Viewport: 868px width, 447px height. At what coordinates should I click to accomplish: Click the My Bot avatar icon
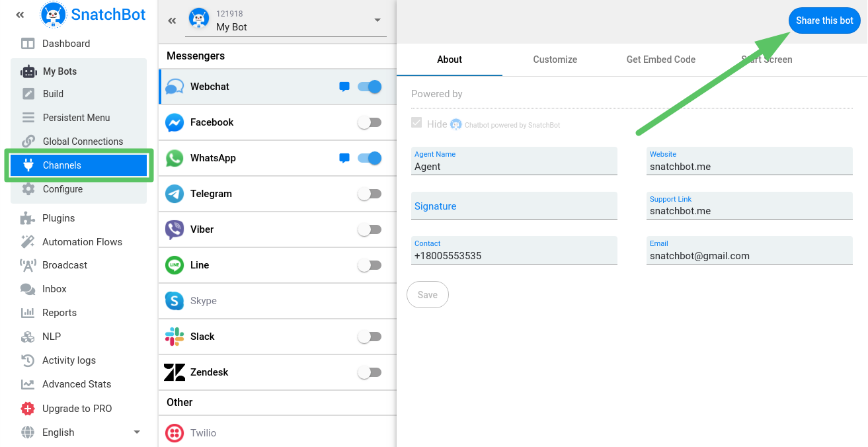[199, 19]
